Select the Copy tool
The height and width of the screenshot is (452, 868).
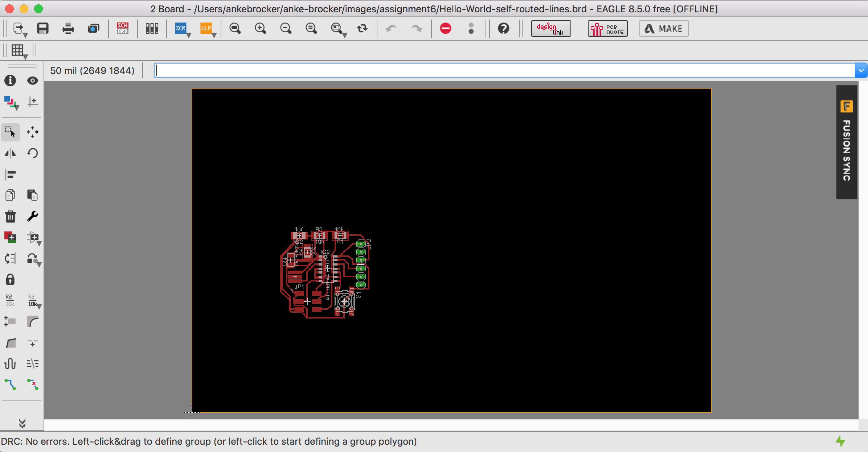10,195
